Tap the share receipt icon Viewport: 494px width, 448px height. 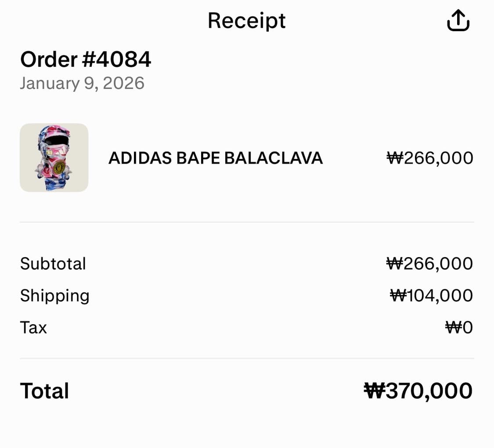click(x=458, y=21)
